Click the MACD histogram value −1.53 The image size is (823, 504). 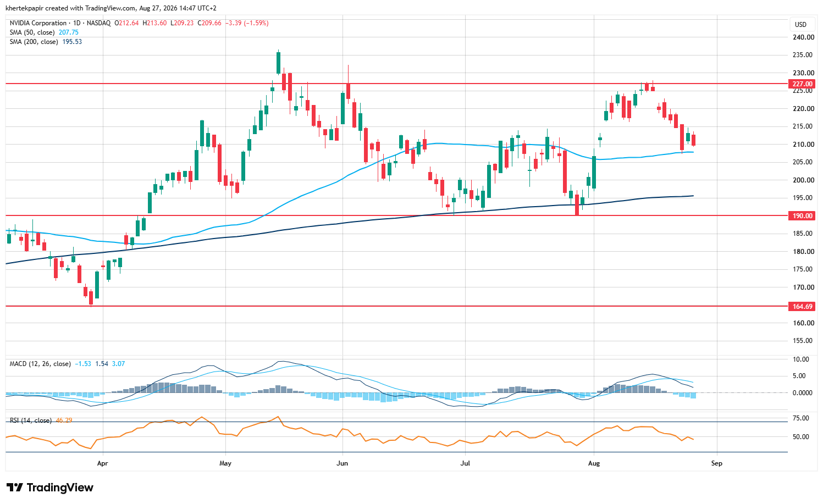83,364
